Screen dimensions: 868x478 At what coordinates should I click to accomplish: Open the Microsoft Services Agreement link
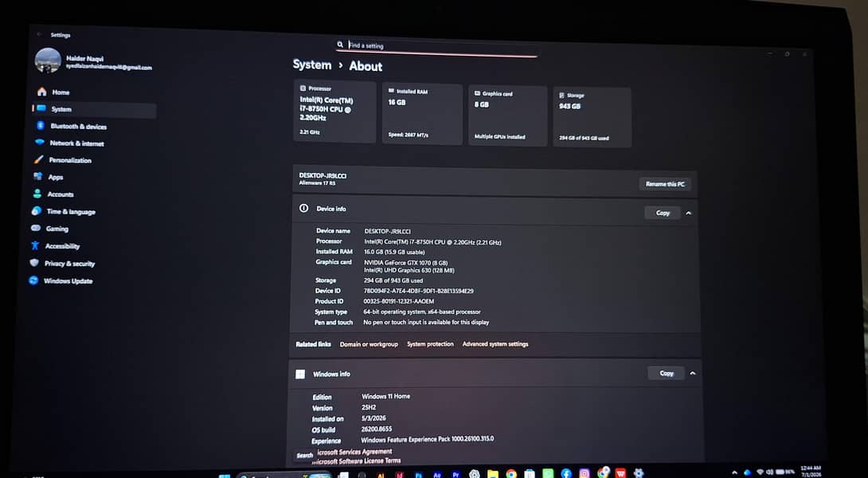pos(354,452)
